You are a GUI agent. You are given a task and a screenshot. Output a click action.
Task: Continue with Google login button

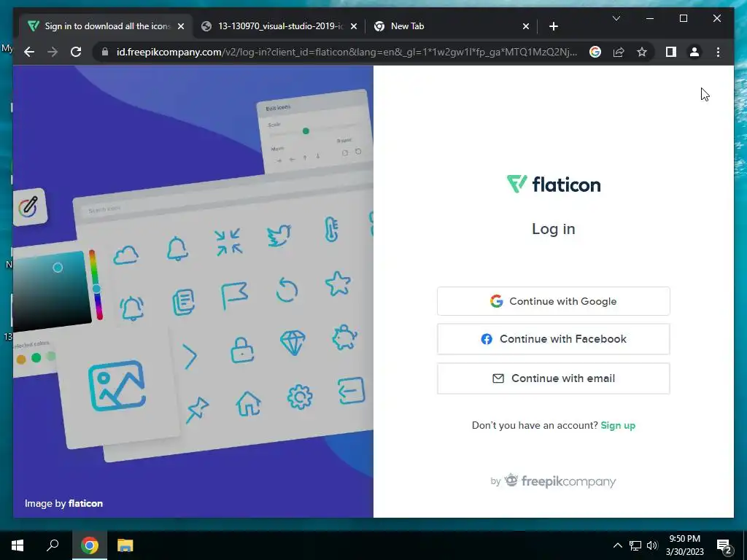(553, 301)
